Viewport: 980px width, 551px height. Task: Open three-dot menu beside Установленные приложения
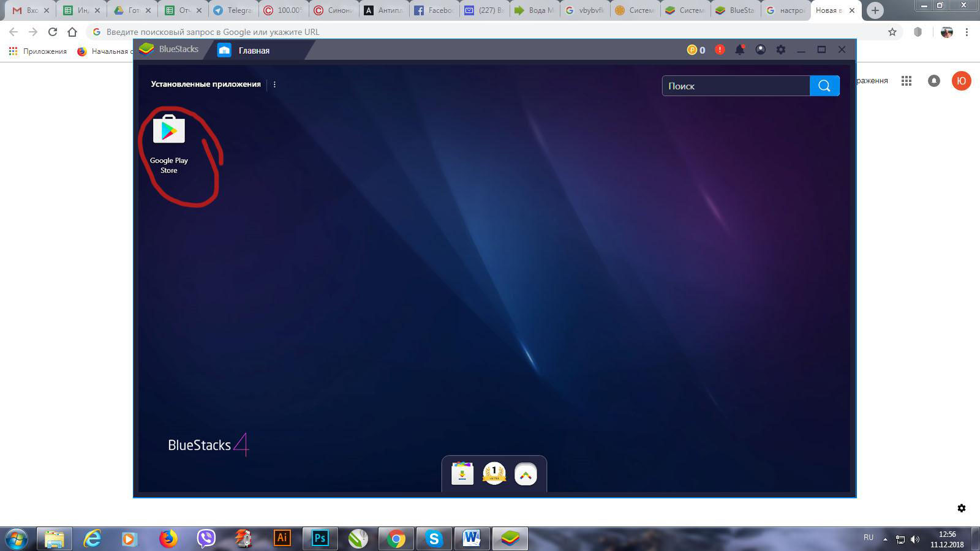point(274,84)
